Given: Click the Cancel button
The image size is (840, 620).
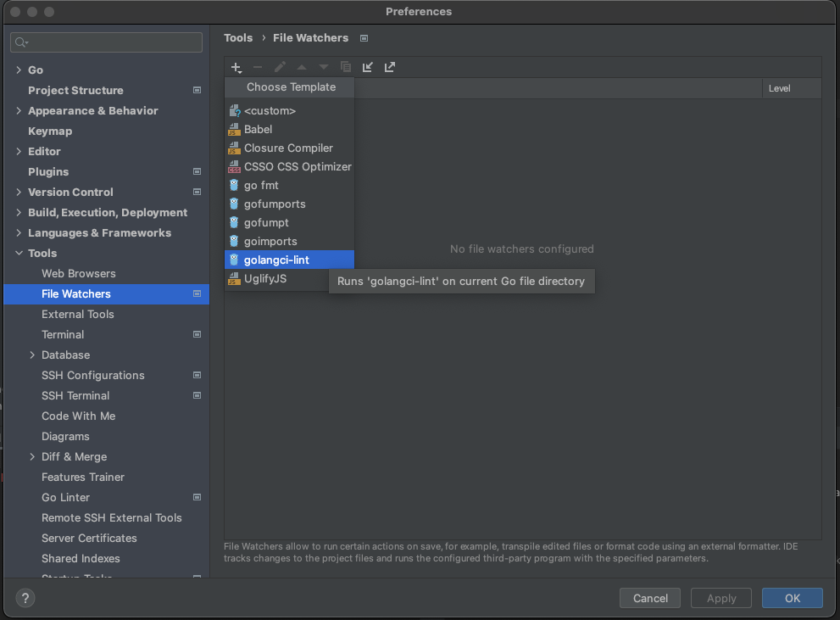Looking at the screenshot, I should (650, 598).
